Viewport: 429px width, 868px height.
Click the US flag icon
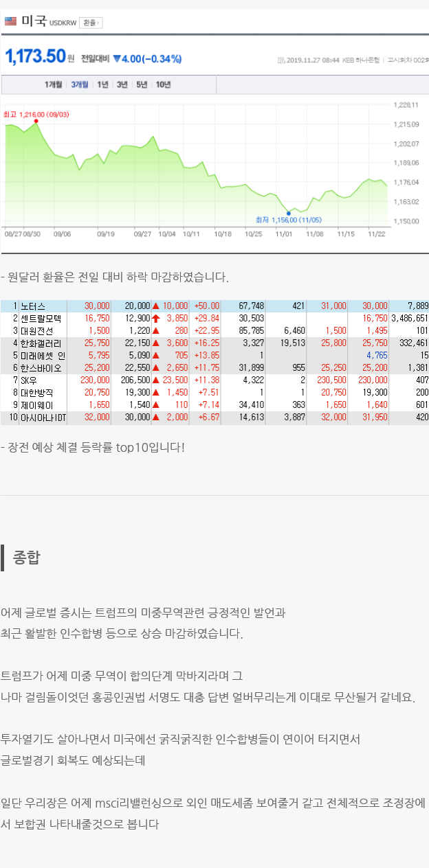tap(10, 22)
